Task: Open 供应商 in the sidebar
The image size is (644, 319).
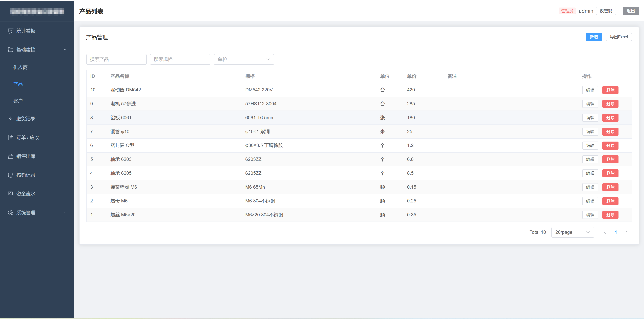Action: [20, 67]
